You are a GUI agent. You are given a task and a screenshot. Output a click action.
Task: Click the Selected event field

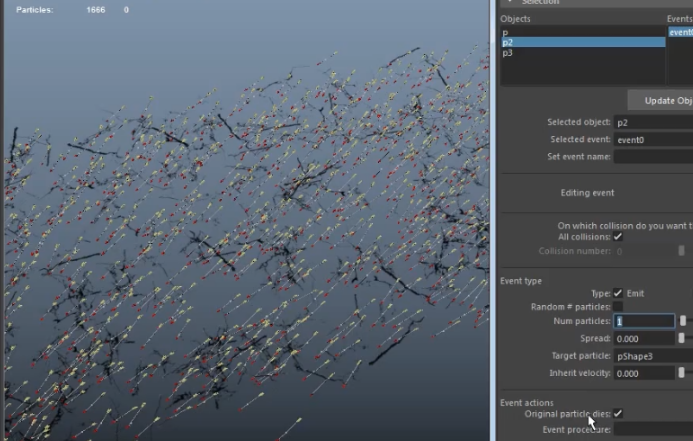653,140
